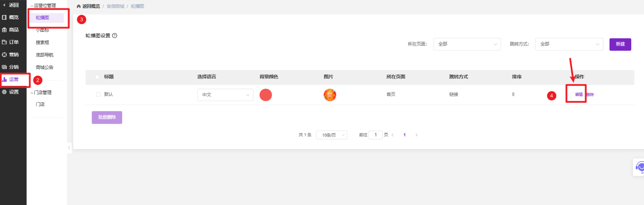This screenshot has height=205, width=644.
Task: Expand the 中文 language dropdown
Action: pos(225,95)
